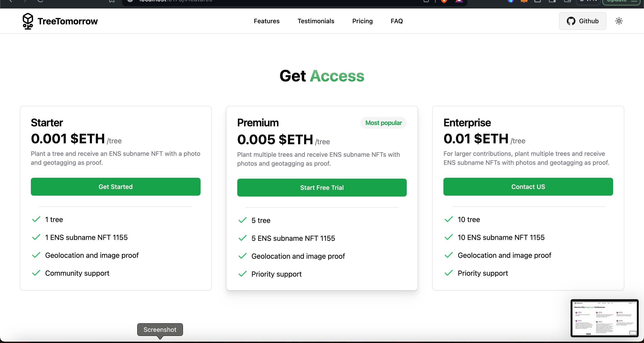Viewport: 644px width, 343px height.
Task: Click the checkmark next to 'Priority support' in Premium
Action: click(243, 273)
